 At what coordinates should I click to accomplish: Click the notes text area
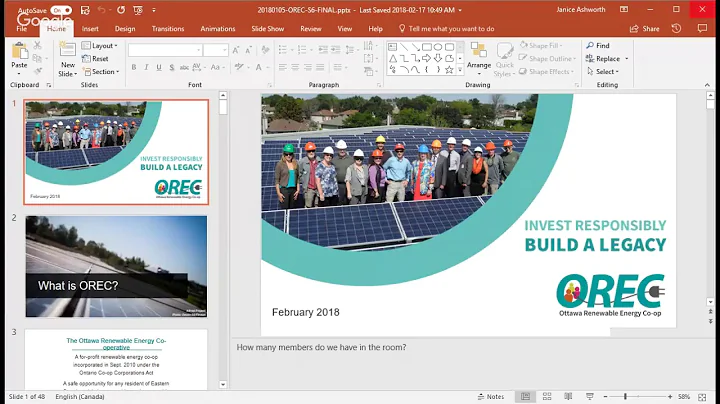click(x=472, y=364)
